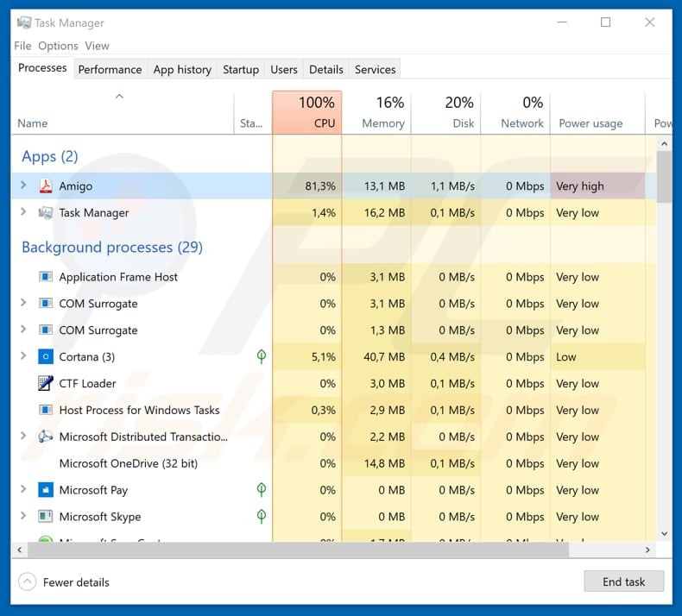
Task: Click Host Process 0,3% CPU value
Action: click(323, 410)
